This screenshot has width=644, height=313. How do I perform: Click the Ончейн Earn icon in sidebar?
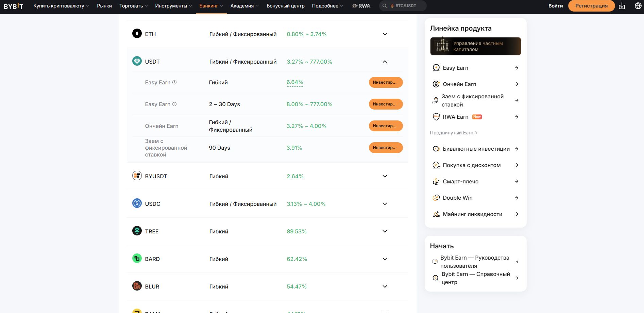click(x=436, y=84)
